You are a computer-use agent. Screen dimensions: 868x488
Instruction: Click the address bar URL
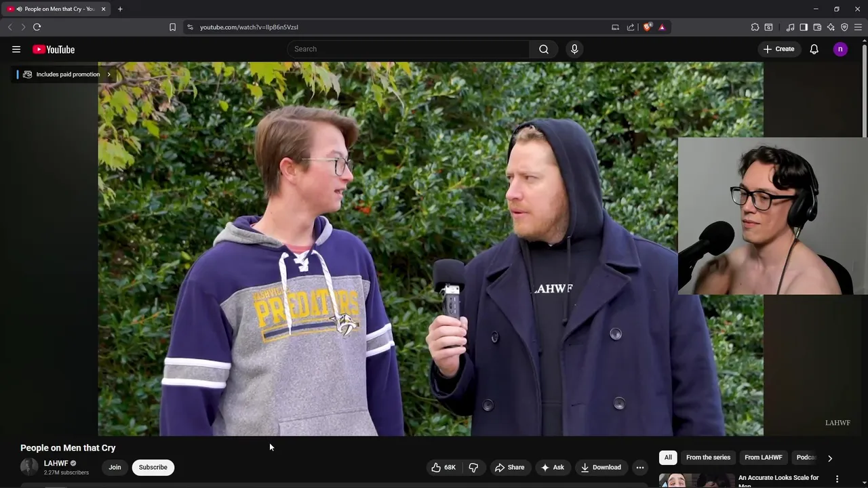point(249,27)
